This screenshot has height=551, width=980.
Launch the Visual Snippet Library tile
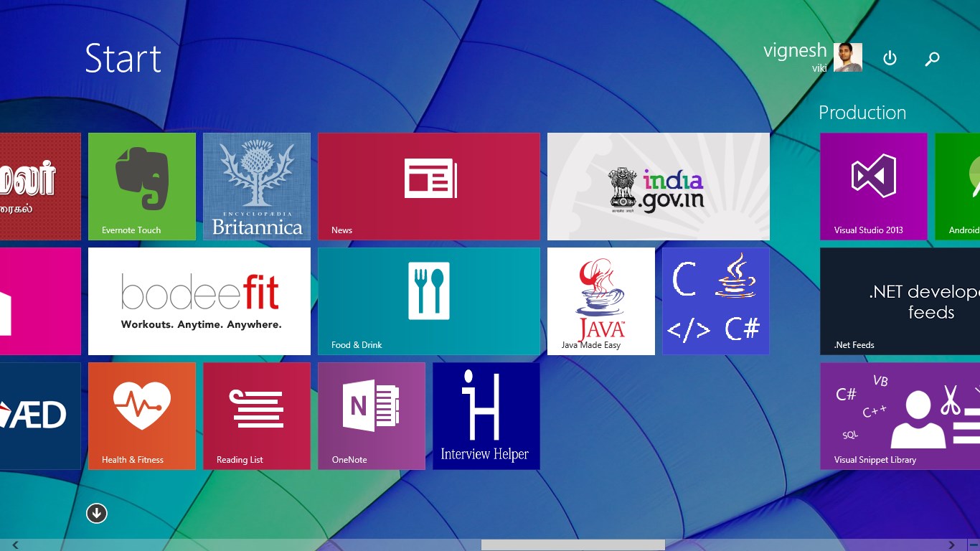pyautogui.click(x=900, y=416)
